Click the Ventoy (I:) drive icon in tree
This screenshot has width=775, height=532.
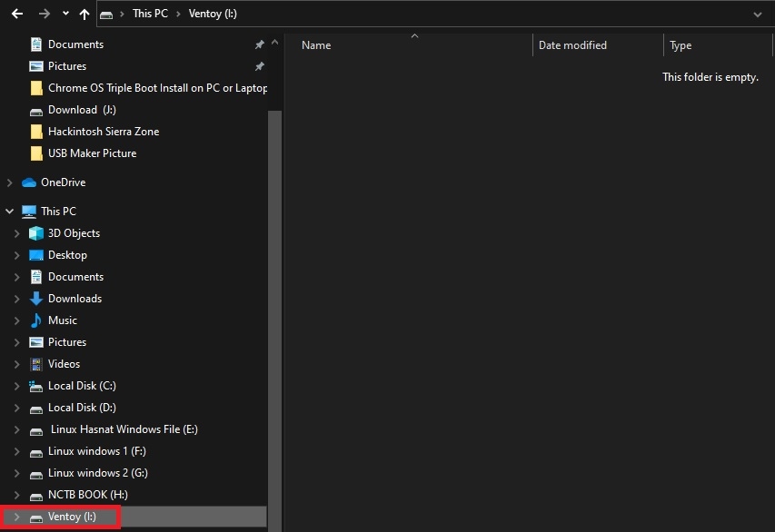[x=36, y=518]
